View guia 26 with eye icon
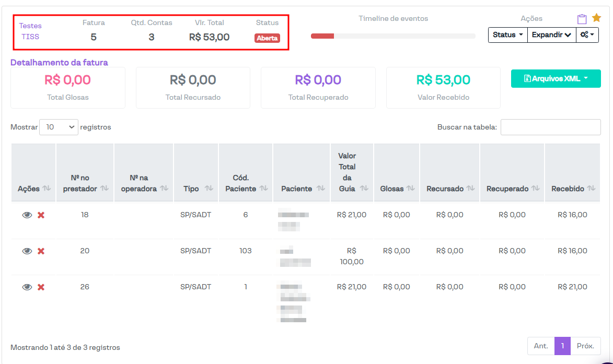 point(27,287)
